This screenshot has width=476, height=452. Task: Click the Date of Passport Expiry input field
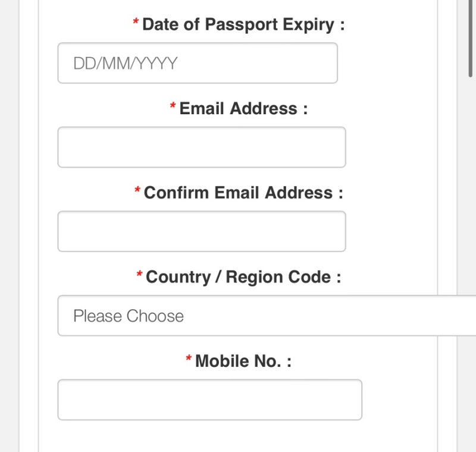(x=197, y=63)
